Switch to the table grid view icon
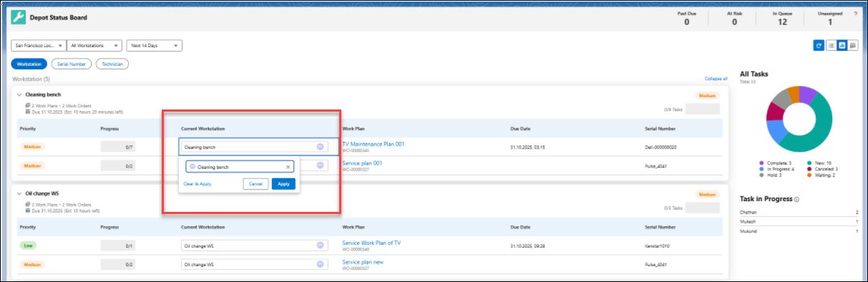 click(x=853, y=45)
